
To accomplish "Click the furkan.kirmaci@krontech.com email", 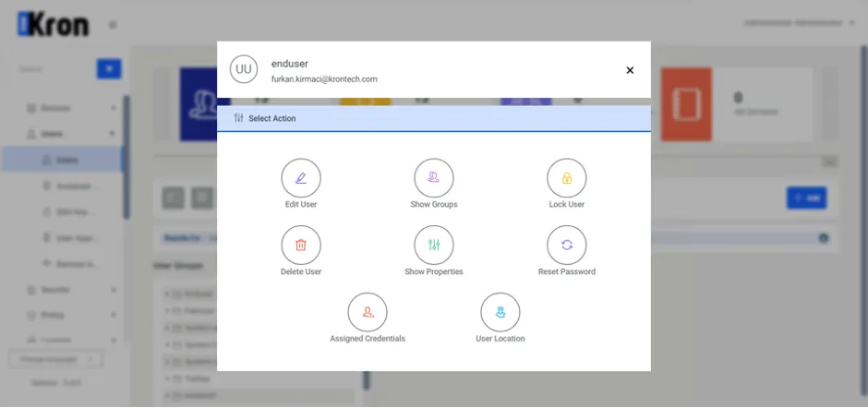I will coord(324,79).
